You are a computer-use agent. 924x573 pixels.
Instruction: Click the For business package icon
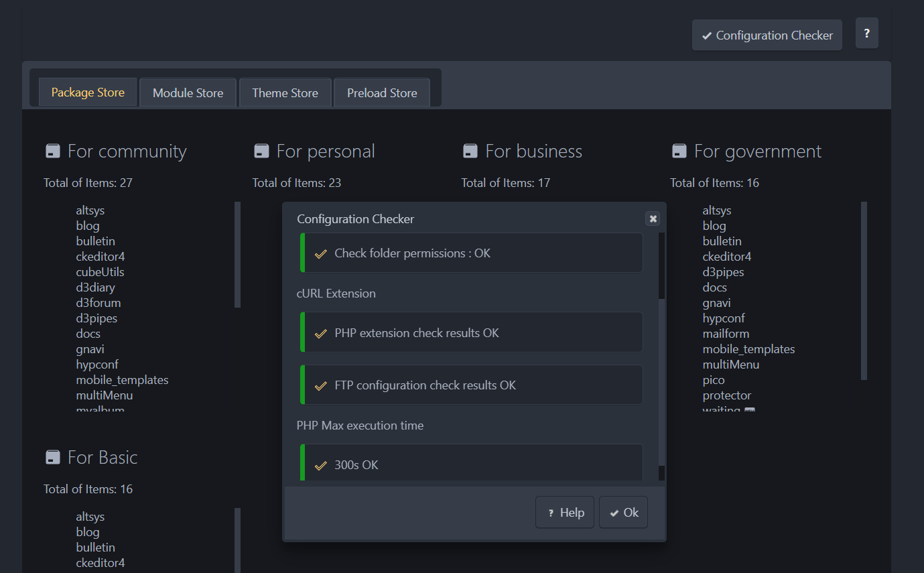[x=470, y=151]
